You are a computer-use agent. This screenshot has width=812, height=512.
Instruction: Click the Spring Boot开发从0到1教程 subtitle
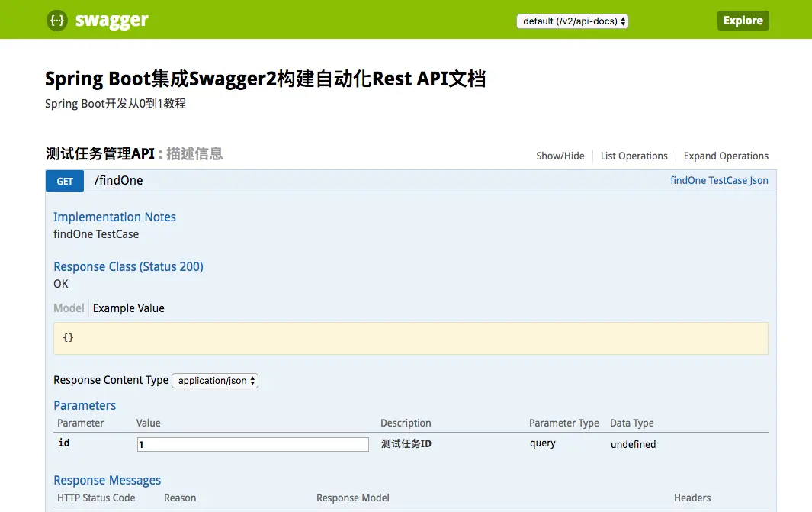[115, 104]
